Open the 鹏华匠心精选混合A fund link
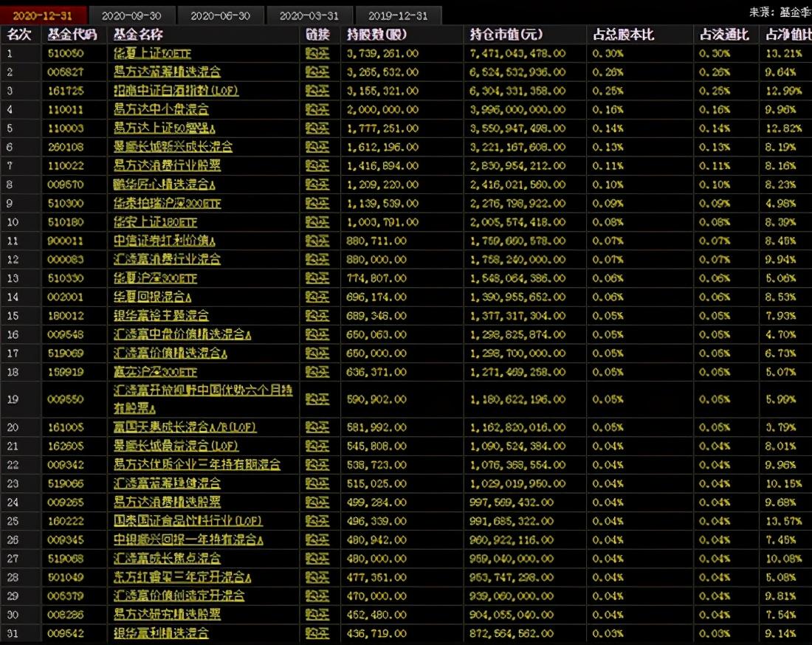The image size is (812, 645). [x=164, y=184]
